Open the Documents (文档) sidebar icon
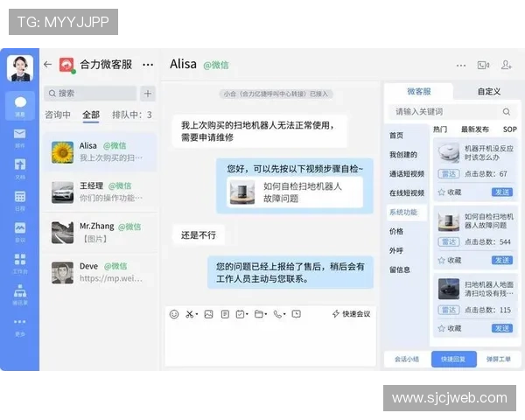This screenshot has height=420, width=525. pyautogui.click(x=20, y=169)
